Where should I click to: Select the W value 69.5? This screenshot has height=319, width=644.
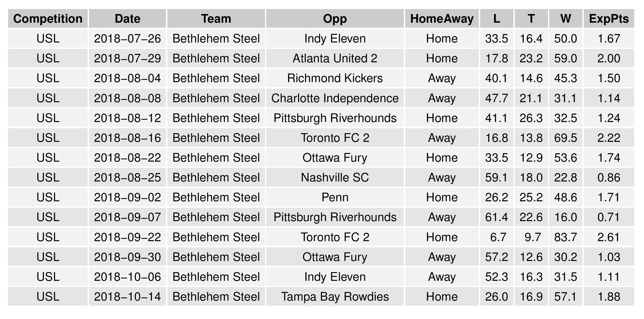point(565,138)
